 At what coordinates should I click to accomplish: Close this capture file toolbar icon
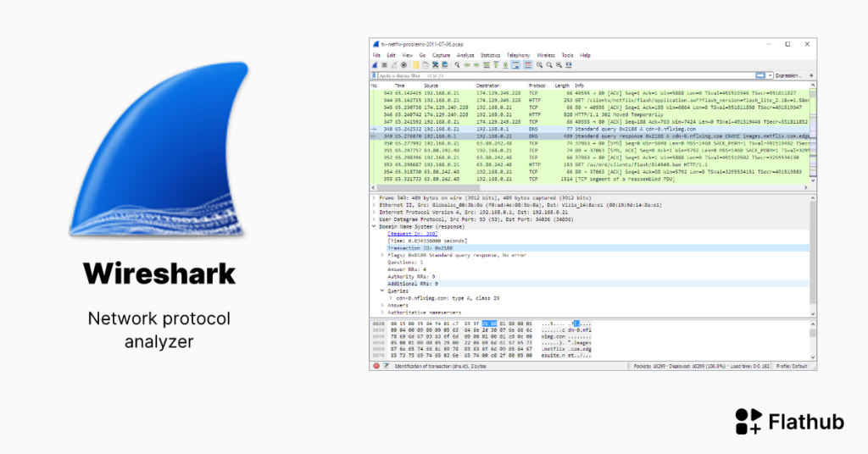tap(435, 65)
